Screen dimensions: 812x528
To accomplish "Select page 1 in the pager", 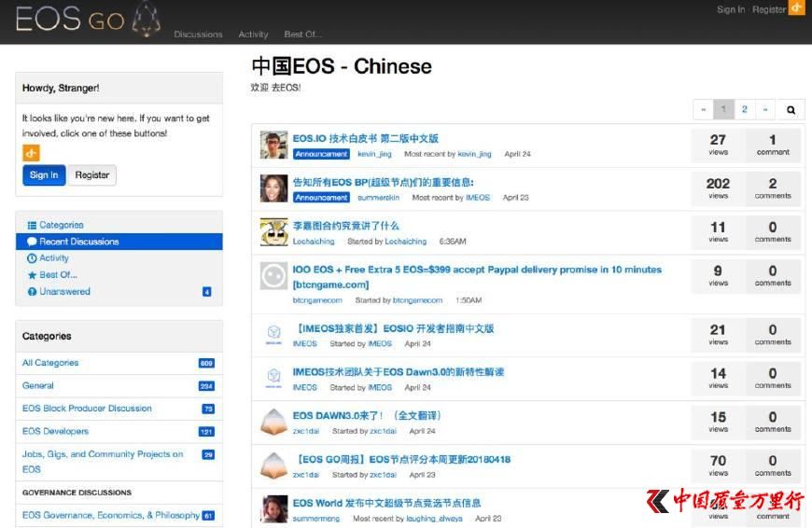I will (723, 110).
